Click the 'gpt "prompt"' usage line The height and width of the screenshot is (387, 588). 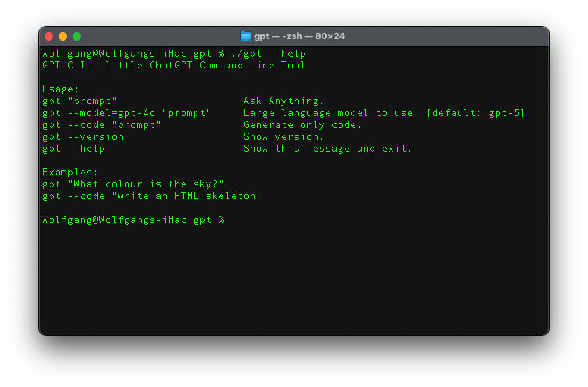(x=80, y=101)
